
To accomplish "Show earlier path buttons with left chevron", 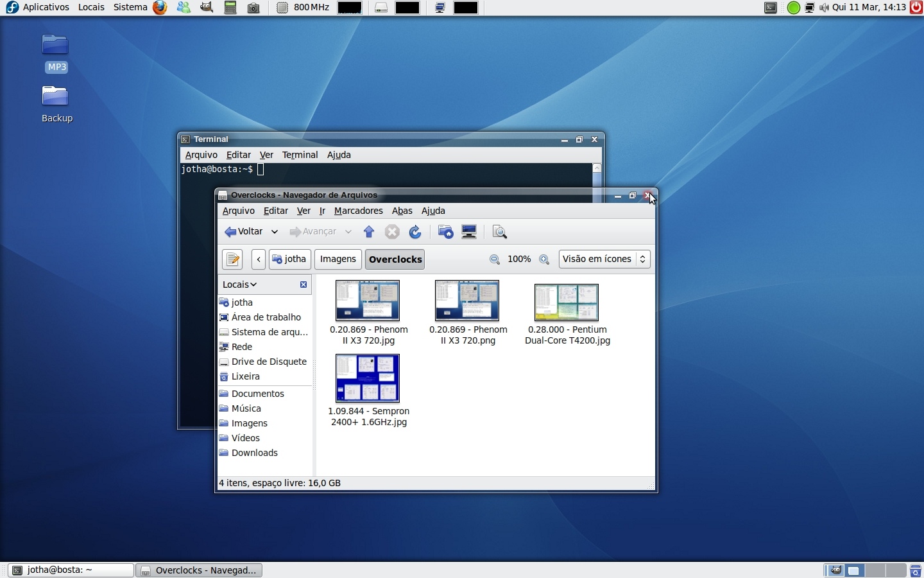I will 259,259.
